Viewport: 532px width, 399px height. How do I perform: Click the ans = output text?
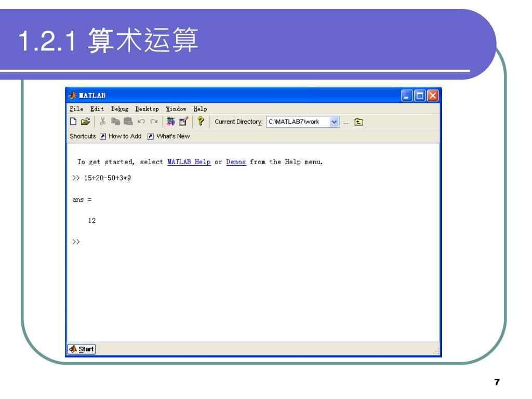coord(82,199)
